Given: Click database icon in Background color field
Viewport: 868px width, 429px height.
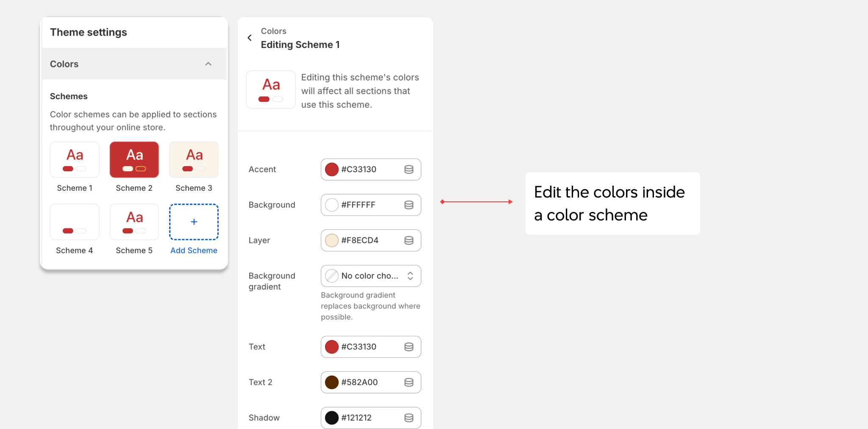Looking at the screenshot, I should pyautogui.click(x=409, y=205).
